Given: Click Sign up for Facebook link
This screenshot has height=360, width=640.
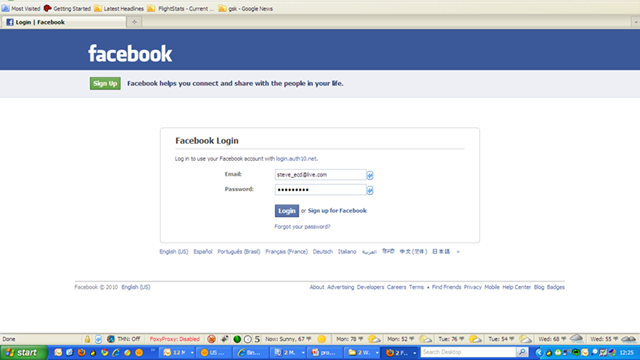Looking at the screenshot, I should [337, 211].
